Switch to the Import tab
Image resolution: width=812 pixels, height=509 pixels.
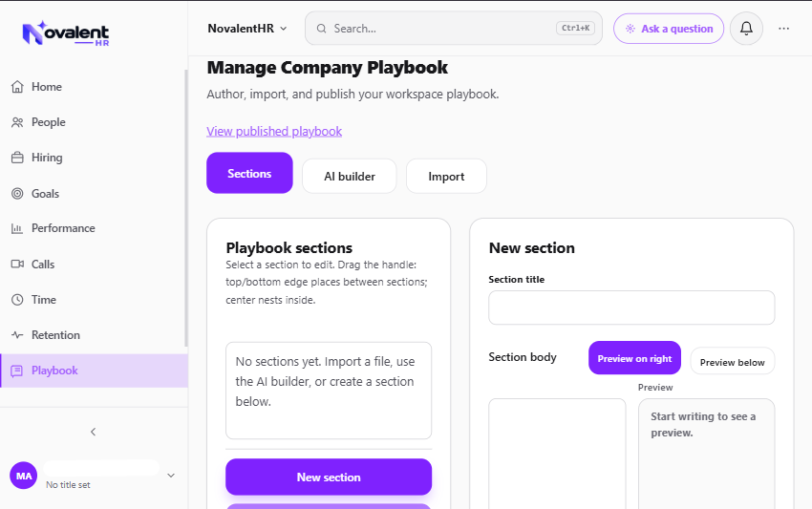pos(446,177)
